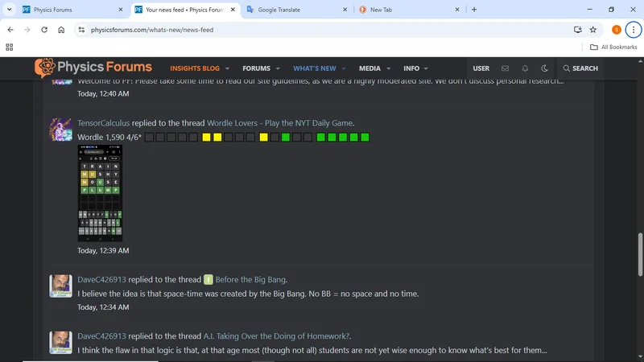The width and height of the screenshot is (644, 362).
Task: Open TensorCalculus profile link
Action: pyautogui.click(x=104, y=123)
